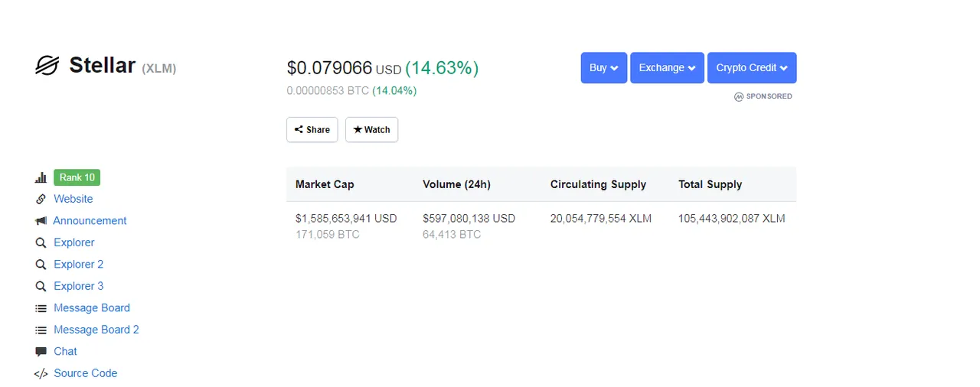This screenshot has width=980, height=387.
Task: Click the list icon beside Message Board
Action: 41,308
